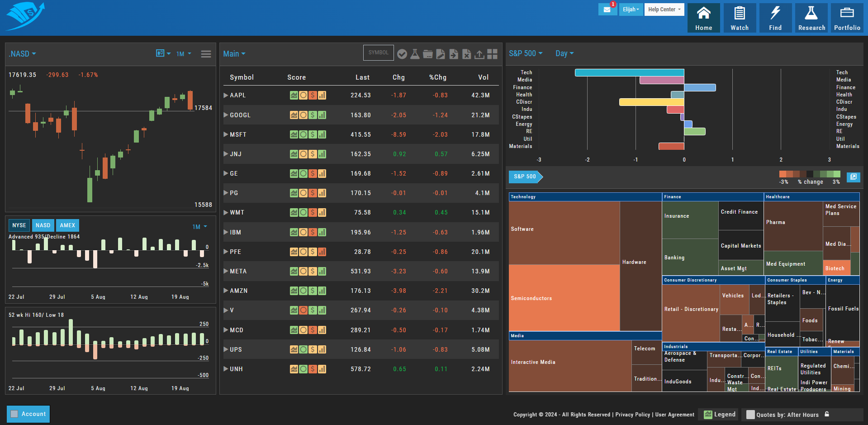The width and height of the screenshot is (868, 425).
Task: Click the 3% green legend swatch
Action: pos(837,174)
